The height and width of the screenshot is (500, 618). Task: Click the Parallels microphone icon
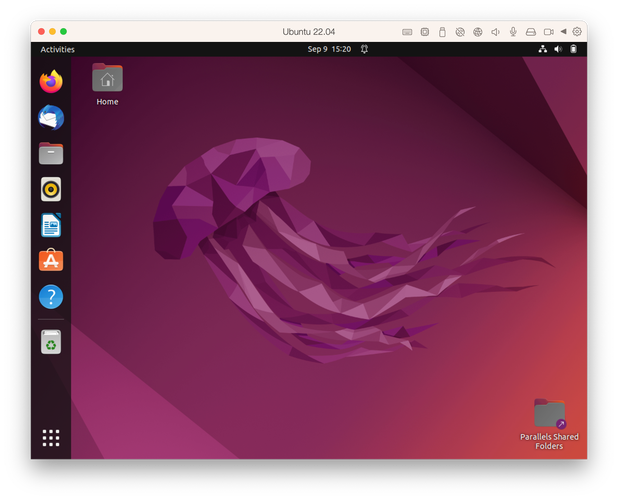tap(513, 32)
